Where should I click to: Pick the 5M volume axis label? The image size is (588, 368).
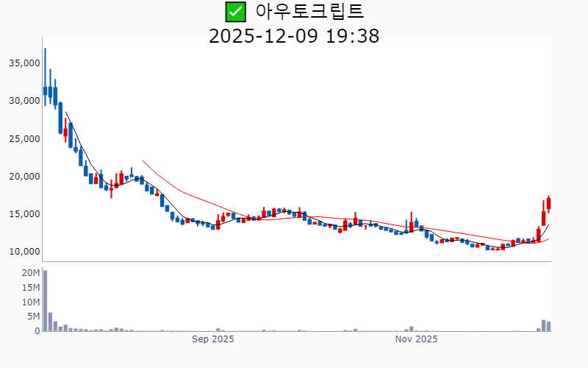click(x=33, y=316)
